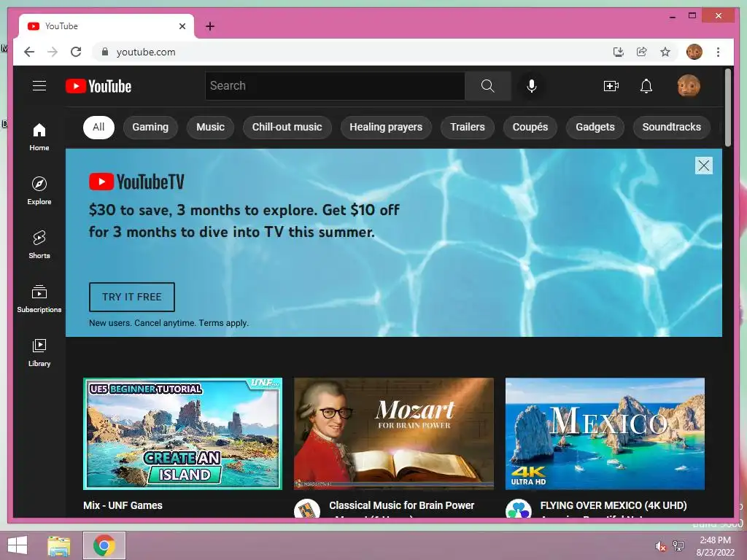This screenshot has width=747, height=560.
Task: Select the Healing prayers chip
Action: pyautogui.click(x=386, y=127)
